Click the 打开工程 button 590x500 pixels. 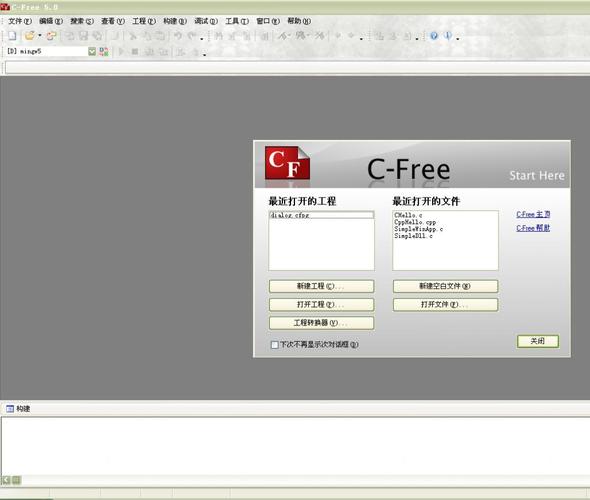321,305
